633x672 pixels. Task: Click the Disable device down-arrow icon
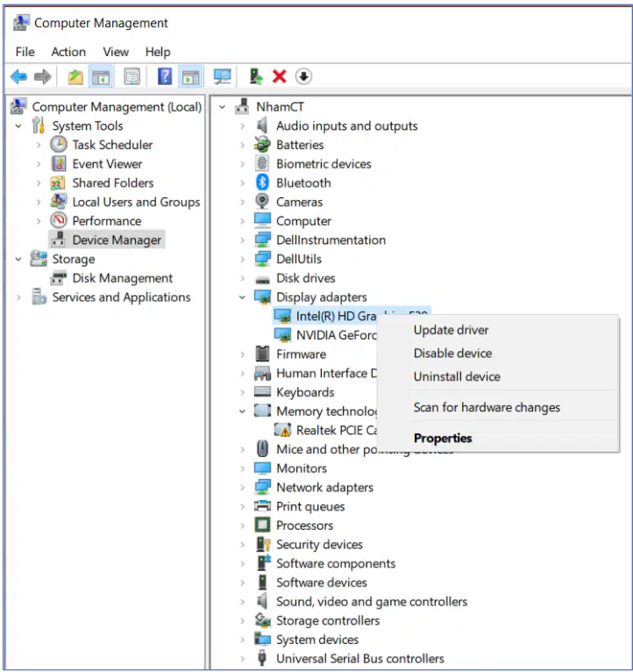(303, 77)
